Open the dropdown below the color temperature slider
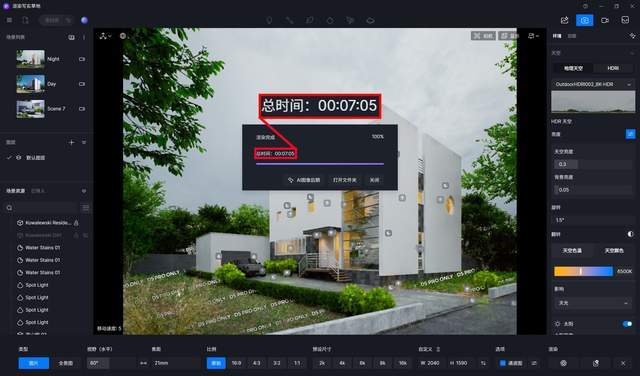The width and height of the screenshot is (640, 376). [x=593, y=303]
